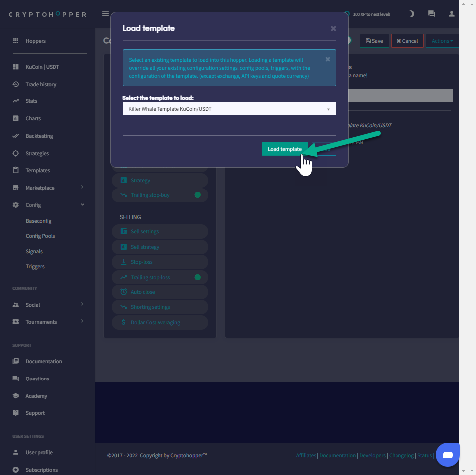Go to Trade history in sidebar
Image resolution: width=476 pixels, height=475 pixels.
point(41,84)
